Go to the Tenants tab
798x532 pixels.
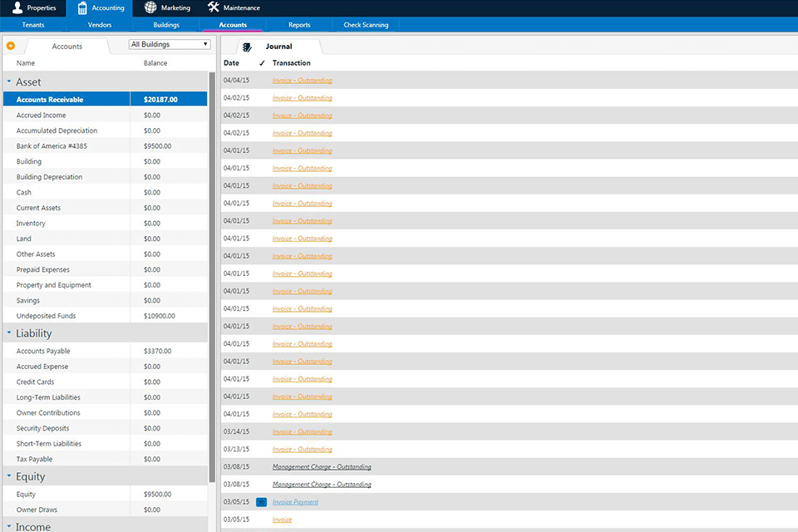[x=33, y=25]
